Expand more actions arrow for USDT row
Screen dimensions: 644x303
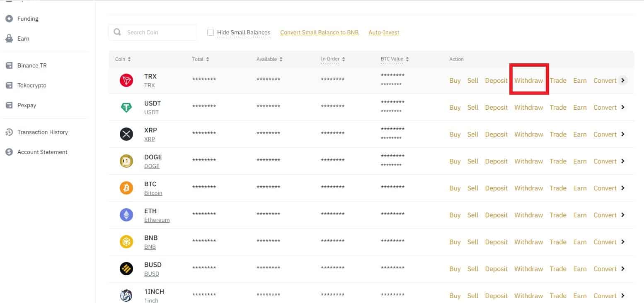coord(622,107)
